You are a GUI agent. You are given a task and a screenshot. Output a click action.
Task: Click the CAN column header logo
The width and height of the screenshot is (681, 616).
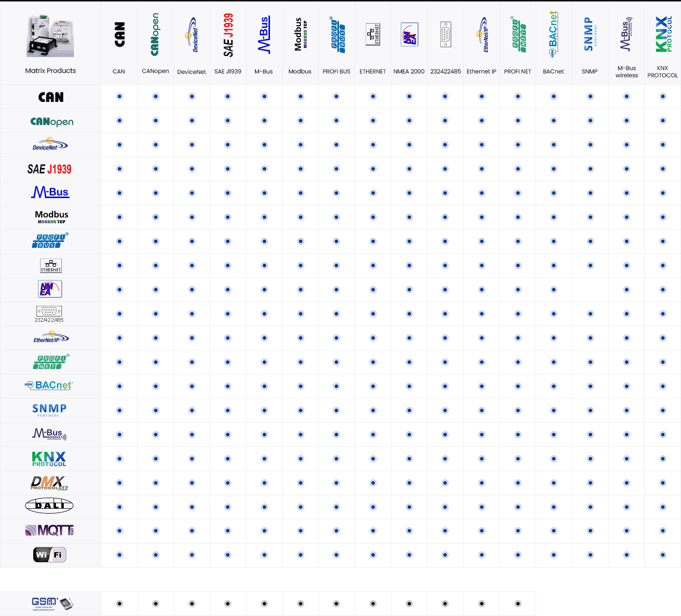[x=119, y=34]
